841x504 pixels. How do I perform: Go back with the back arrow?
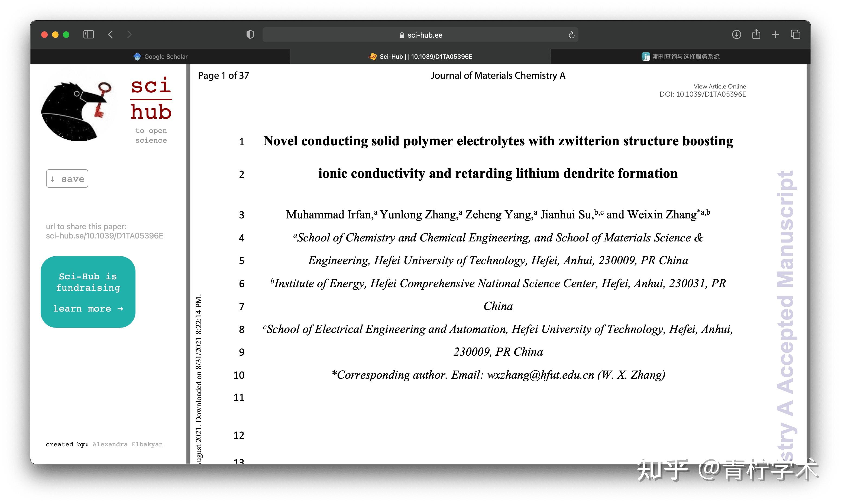click(111, 34)
